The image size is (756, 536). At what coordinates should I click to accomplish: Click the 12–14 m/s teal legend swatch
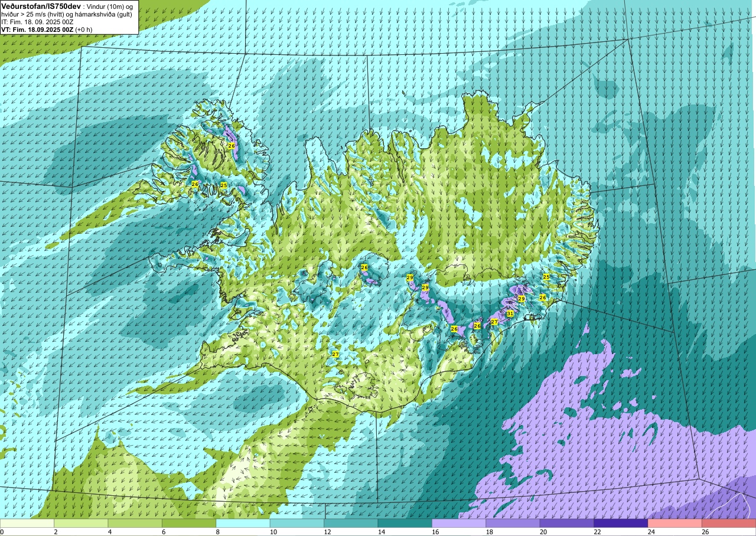coord(351,523)
